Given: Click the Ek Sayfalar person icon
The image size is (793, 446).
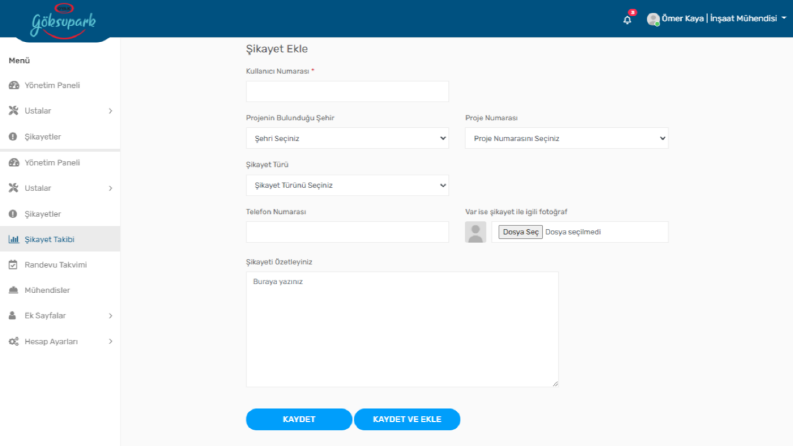Looking at the screenshot, I should coord(13,316).
